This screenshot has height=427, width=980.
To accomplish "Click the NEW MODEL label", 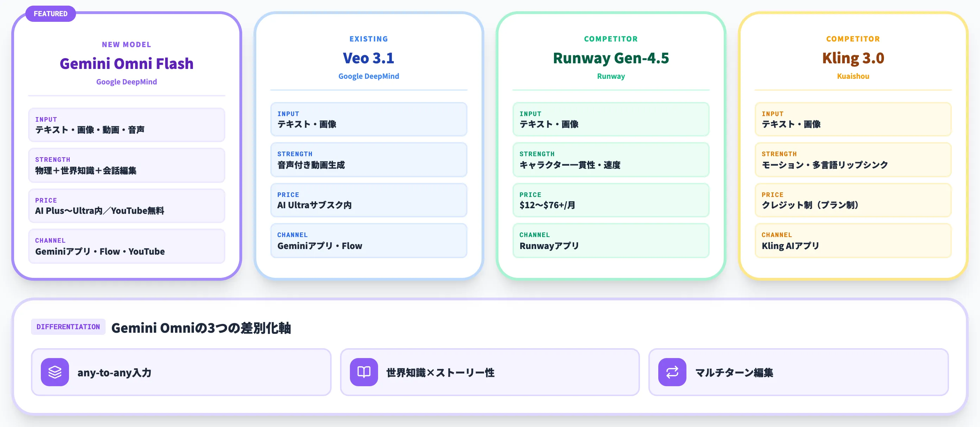I will point(127,44).
